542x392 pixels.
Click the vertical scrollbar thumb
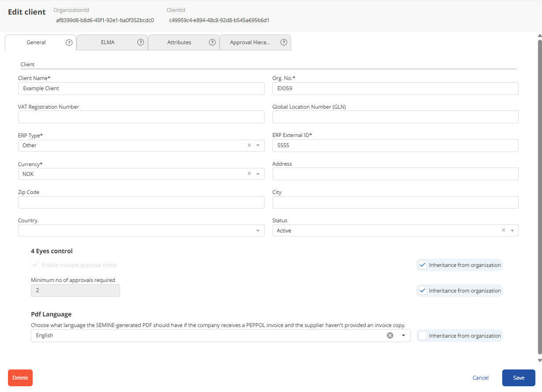click(539, 197)
